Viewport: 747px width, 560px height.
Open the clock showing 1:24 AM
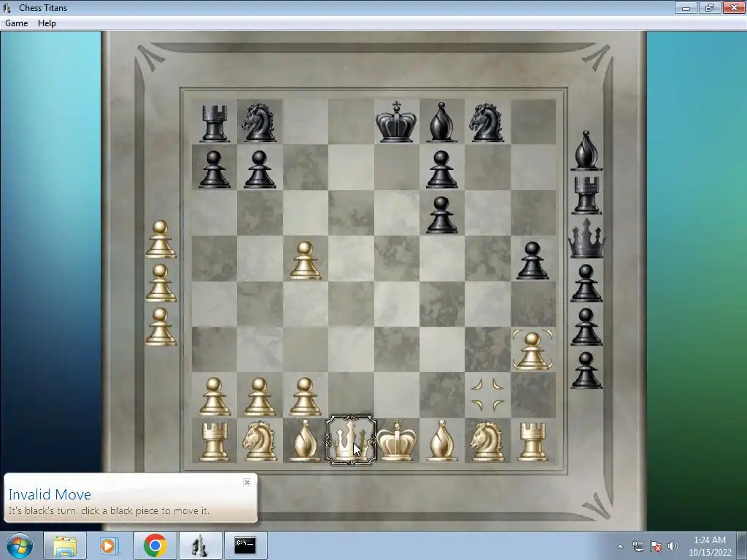click(710, 546)
